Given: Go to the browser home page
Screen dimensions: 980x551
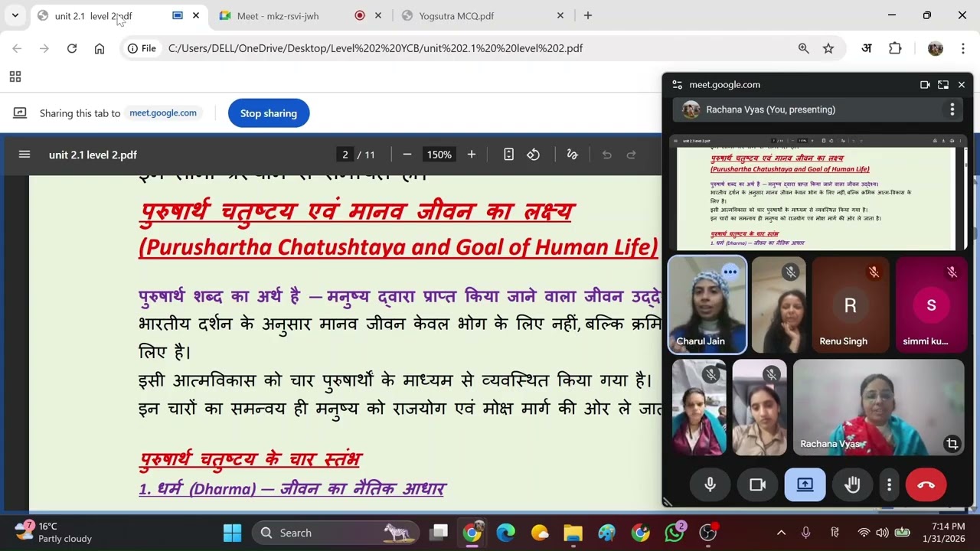Looking at the screenshot, I should click(100, 48).
